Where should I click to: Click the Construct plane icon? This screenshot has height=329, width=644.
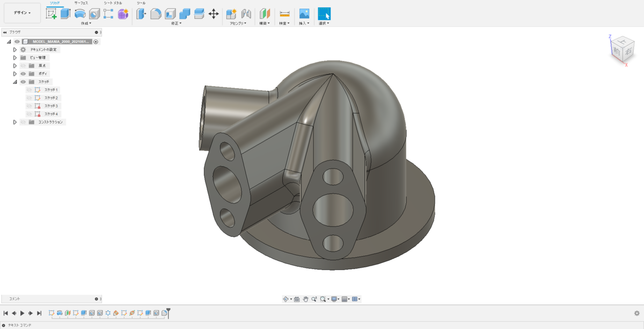point(265,14)
